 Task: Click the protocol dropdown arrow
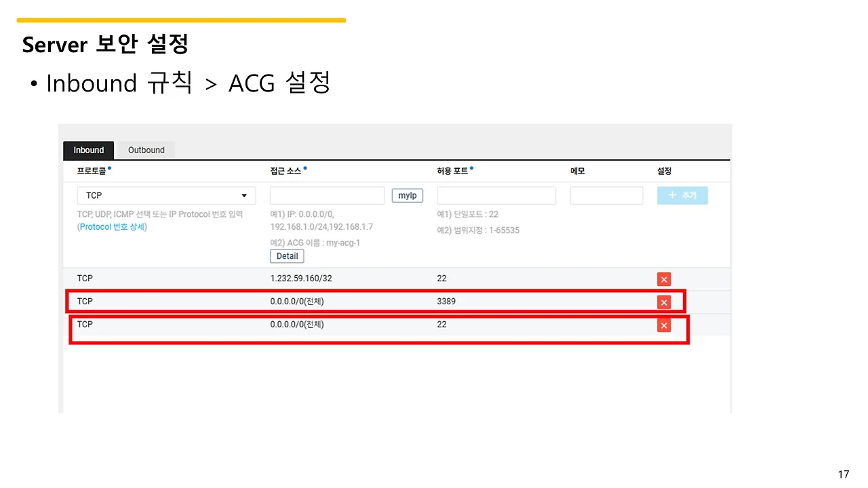tap(244, 195)
